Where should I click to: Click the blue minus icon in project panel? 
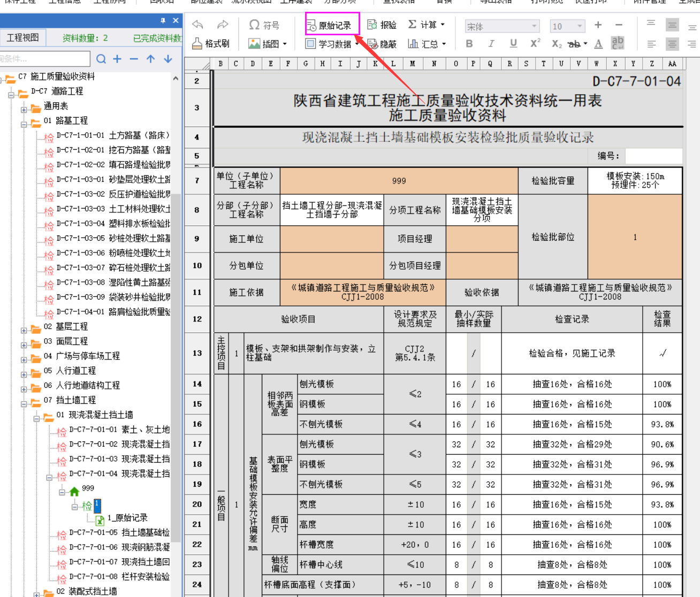tap(134, 59)
